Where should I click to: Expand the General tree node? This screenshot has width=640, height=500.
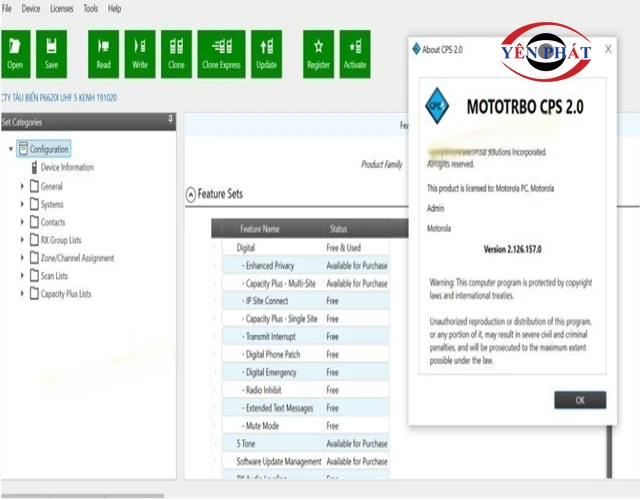22,186
